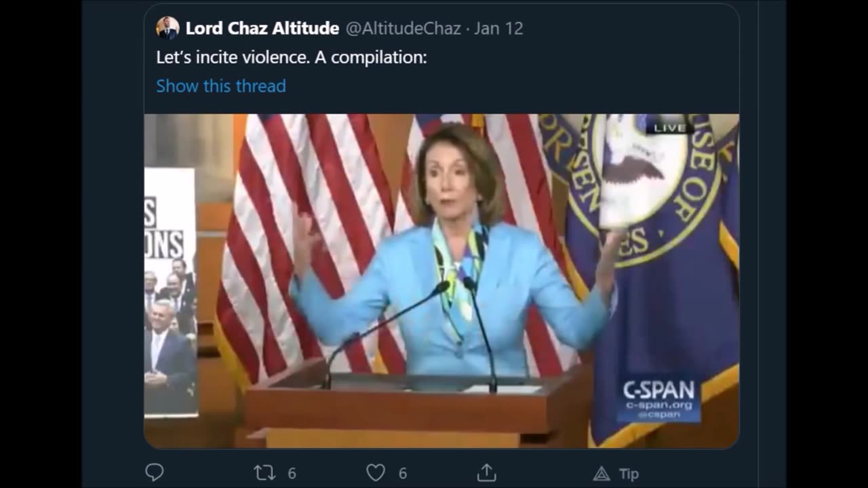
Task: Click the retweet count number 6
Action: tap(292, 474)
